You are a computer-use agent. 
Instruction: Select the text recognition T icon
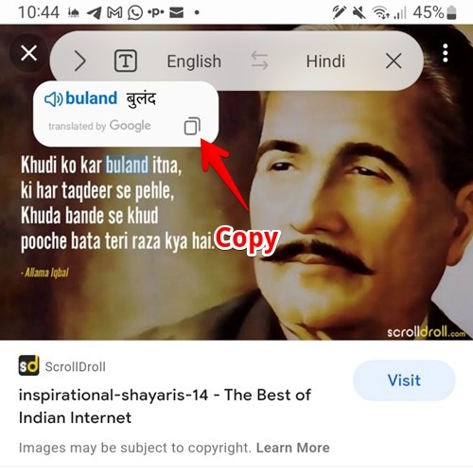tap(125, 61)
